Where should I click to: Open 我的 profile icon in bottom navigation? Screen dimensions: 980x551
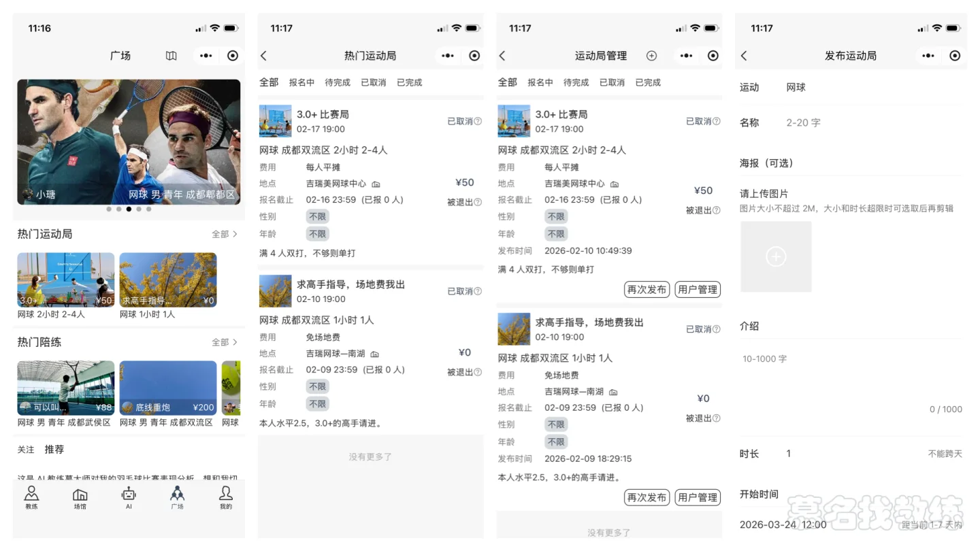tap(226, 497)
